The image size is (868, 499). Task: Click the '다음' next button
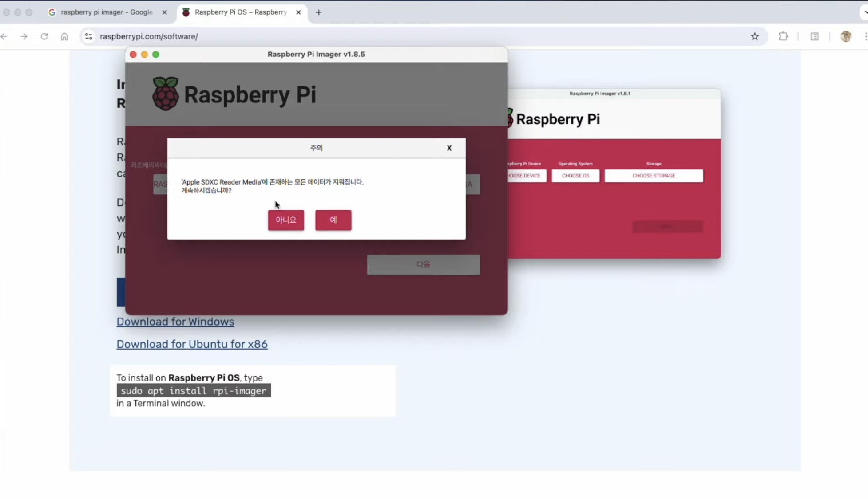[423, 264]
